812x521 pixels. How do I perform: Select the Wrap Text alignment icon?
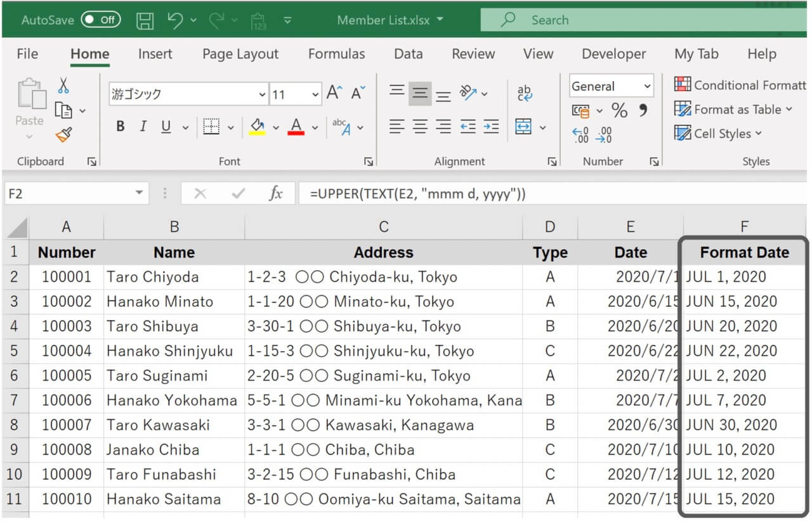(x=525, y=93)
